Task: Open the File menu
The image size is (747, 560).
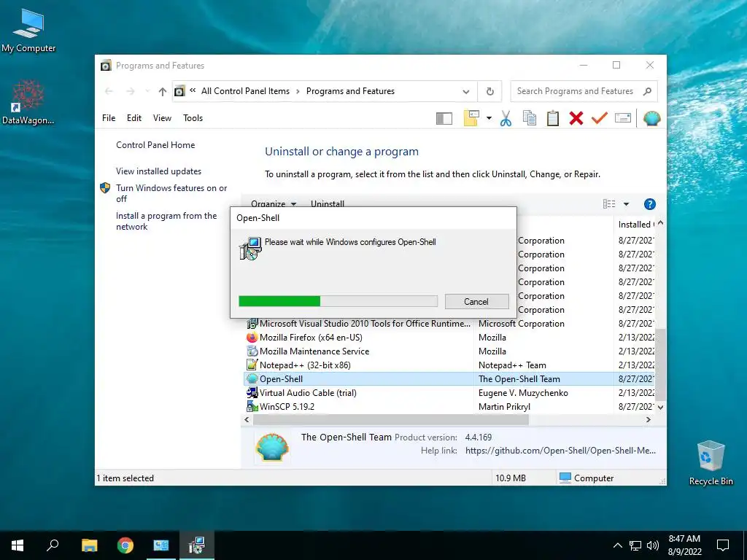Action: (109, 118)
